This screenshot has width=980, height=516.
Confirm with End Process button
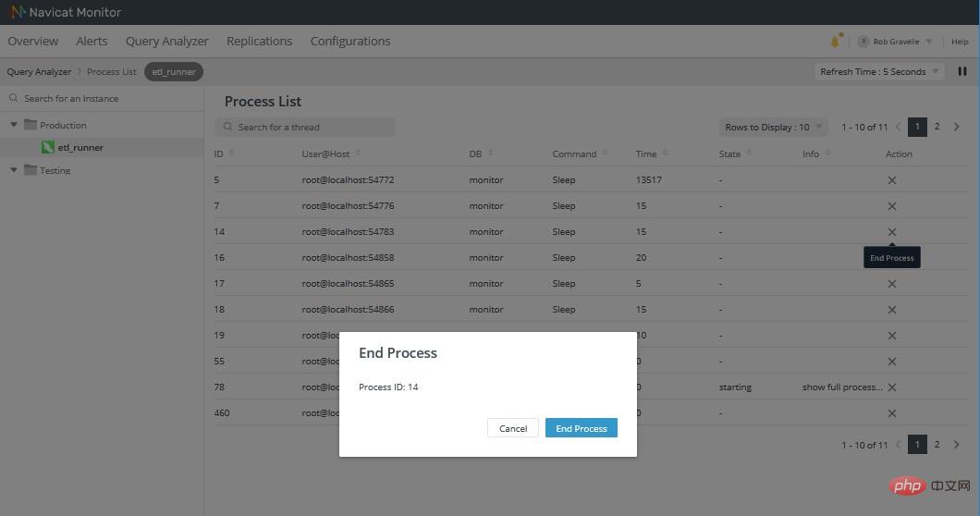pyautogui.click(x=582, y=428)
